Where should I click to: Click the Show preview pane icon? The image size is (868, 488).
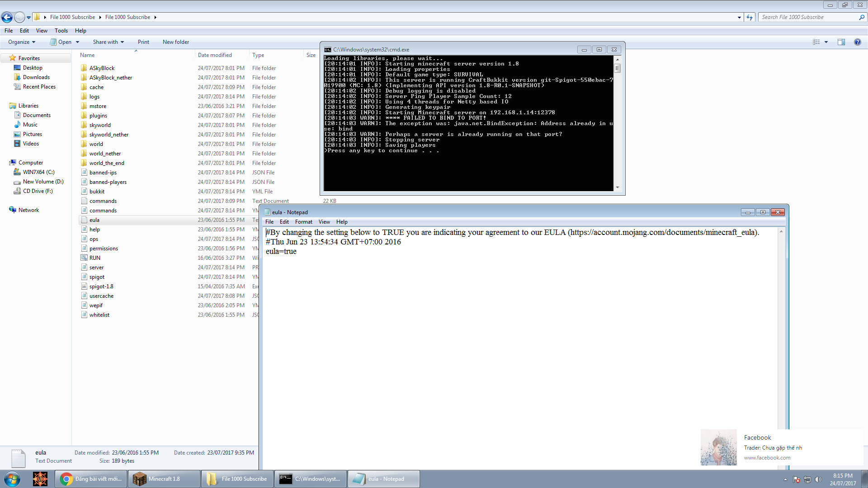tap(841, 42)
